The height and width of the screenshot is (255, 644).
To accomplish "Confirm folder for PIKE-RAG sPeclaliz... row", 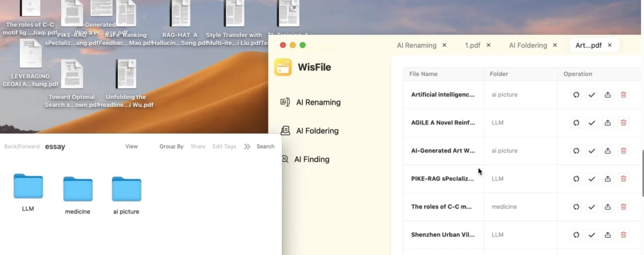I will click(592, 179).
